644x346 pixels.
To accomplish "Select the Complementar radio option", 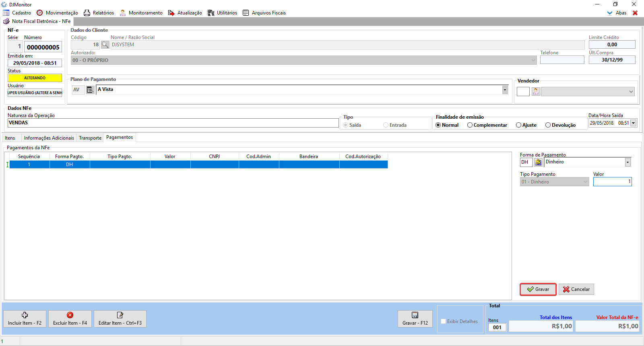I will (470, 125).
